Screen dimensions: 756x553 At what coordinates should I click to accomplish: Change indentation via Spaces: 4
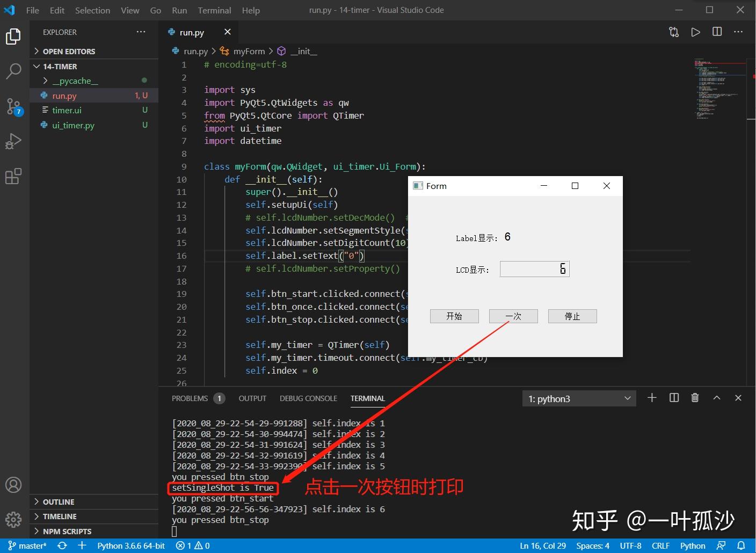coord(593,545)
